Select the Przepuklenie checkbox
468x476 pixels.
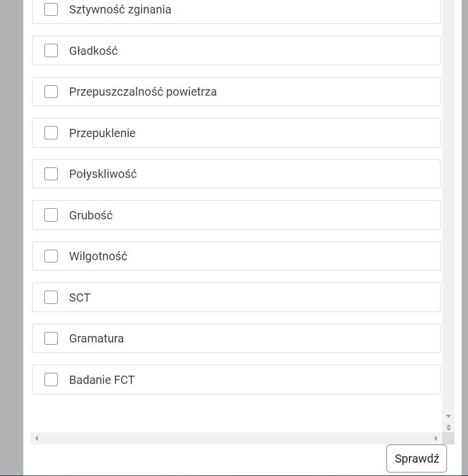(51, 133)
